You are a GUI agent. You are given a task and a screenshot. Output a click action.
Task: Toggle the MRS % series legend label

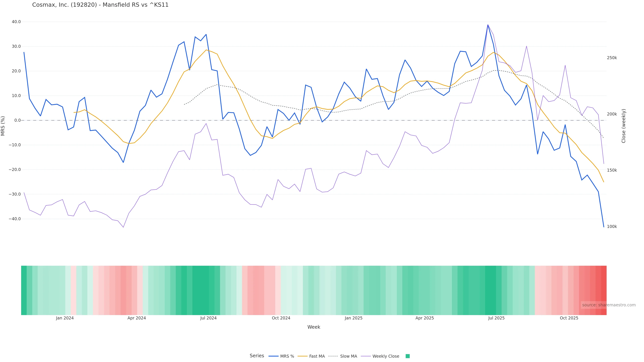tap(287, 356)
